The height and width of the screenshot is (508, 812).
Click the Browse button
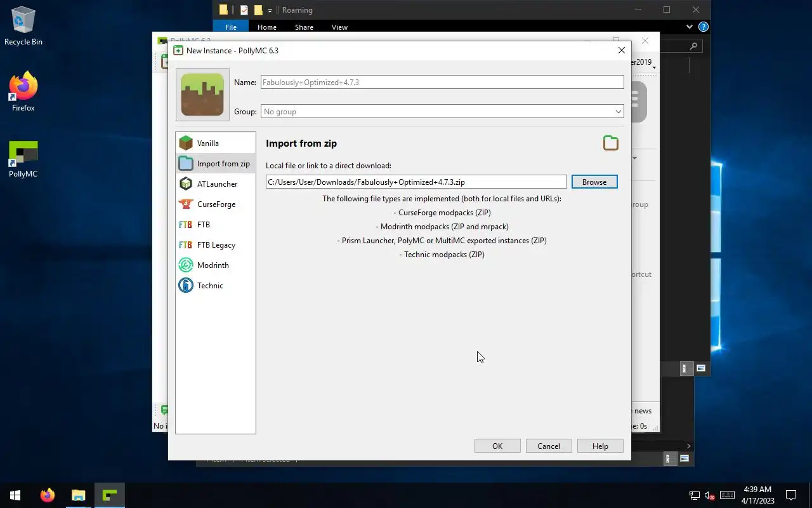pos(594,182)
